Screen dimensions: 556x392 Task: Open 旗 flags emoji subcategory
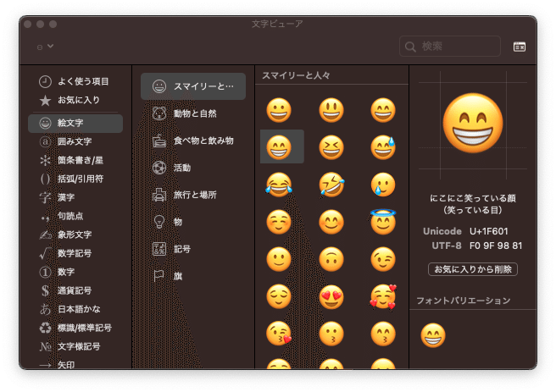click(x=193, y=276)
